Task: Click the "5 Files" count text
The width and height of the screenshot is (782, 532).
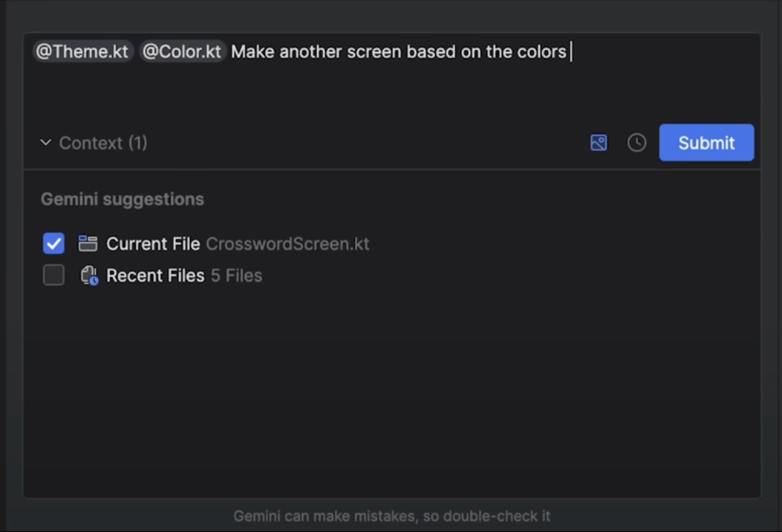Action: click(236, 276)
